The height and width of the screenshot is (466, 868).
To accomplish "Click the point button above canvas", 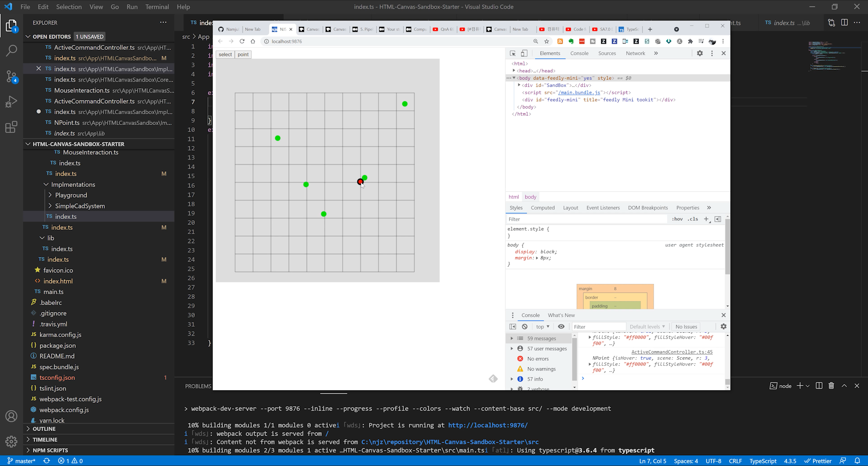I will tap(243, 55).
